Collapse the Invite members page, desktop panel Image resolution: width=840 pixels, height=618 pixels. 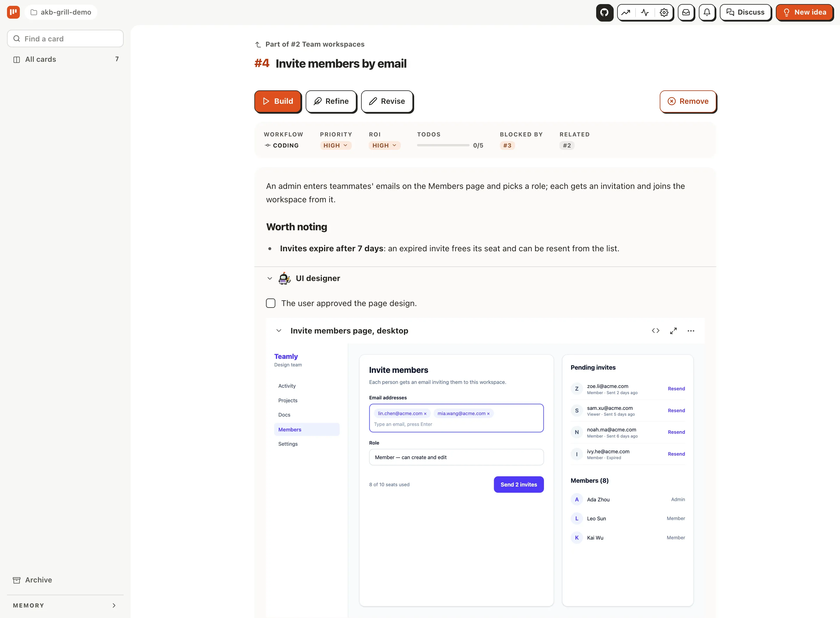(x=279, y=331)
